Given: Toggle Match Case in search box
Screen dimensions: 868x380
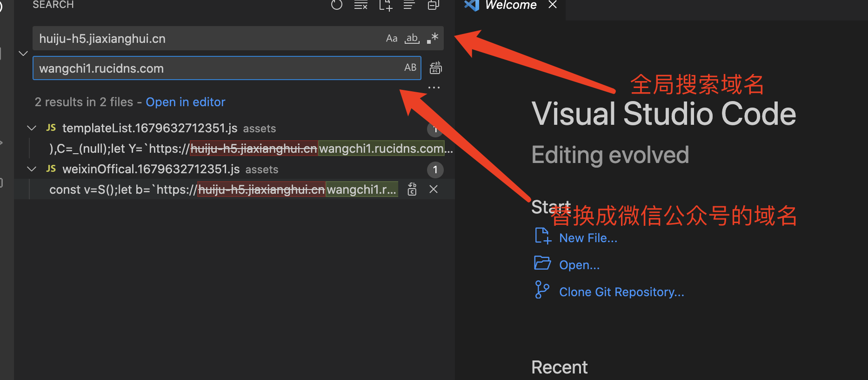Looking at the screenshot, I should (392, 38).
